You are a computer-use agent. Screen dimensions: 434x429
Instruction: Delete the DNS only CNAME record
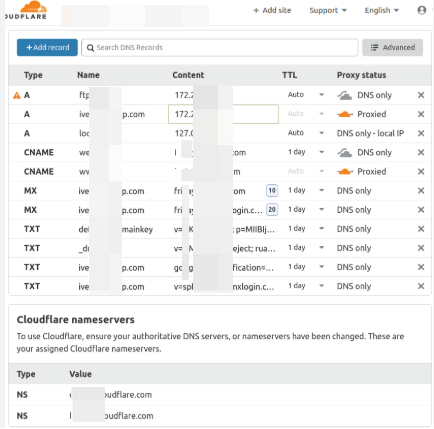[x=421, y=152]
